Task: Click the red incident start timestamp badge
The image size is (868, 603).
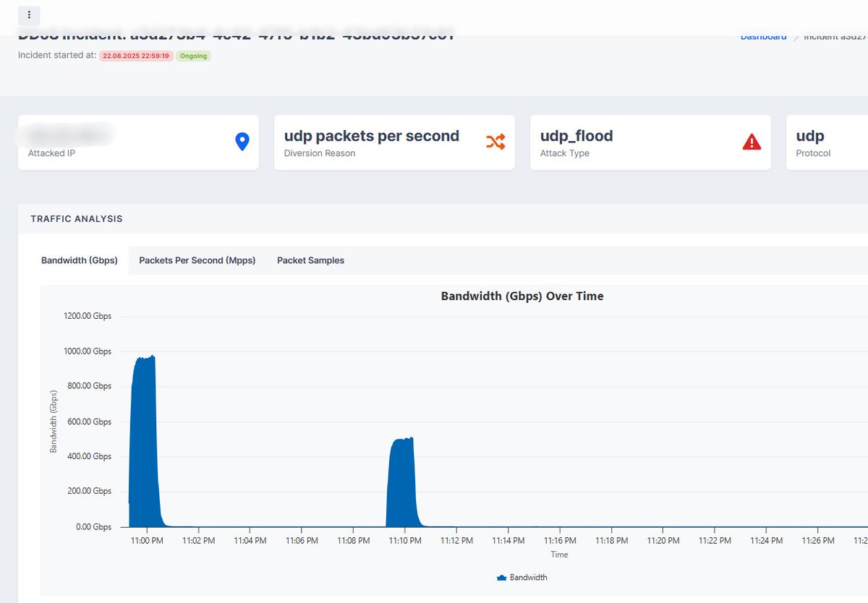Action: click(136, 55)
